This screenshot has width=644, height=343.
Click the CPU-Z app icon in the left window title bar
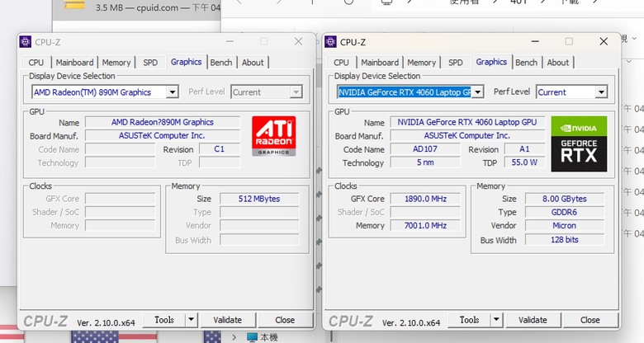(26, 42)
